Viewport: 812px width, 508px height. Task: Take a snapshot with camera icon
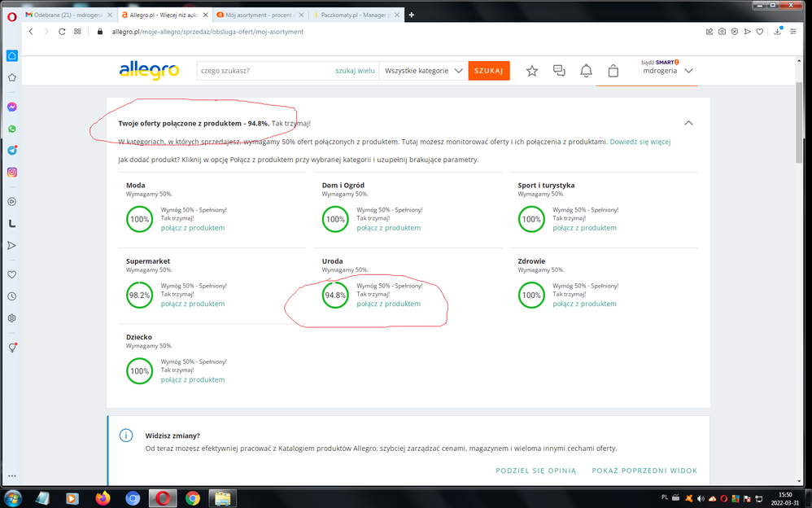(x=722, y=32)
